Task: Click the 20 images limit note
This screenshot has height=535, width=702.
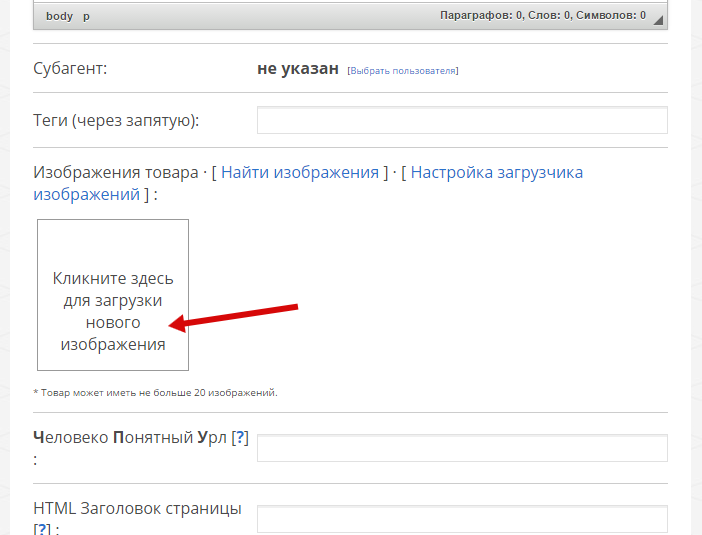Action: click(x=156, y=392)
